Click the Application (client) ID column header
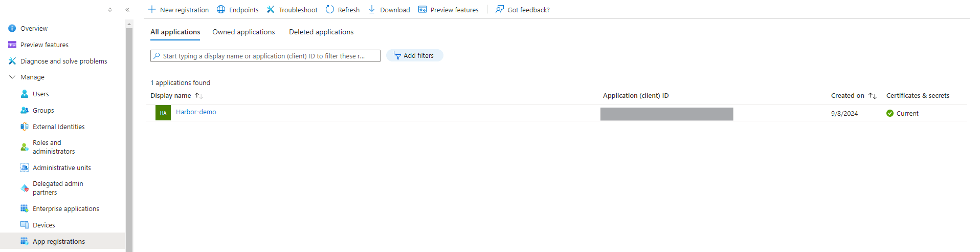The height and width of the screenshot is (252, 980). tap(636, 96)
